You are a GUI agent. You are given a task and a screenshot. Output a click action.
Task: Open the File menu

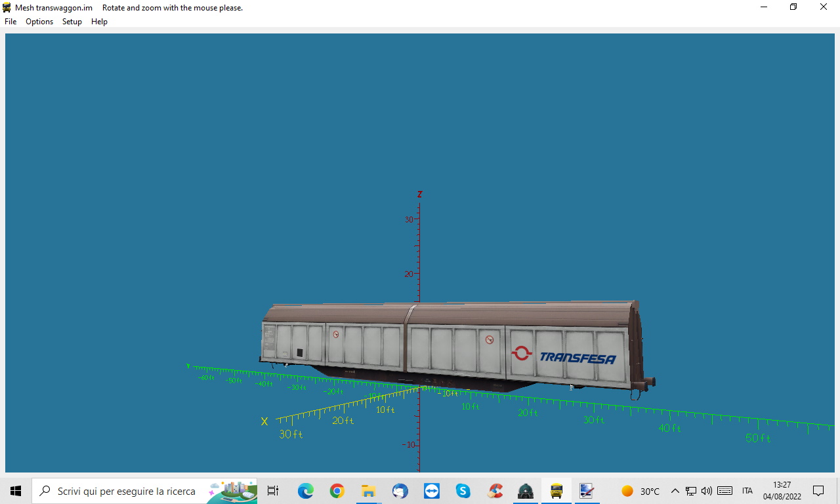10,22
